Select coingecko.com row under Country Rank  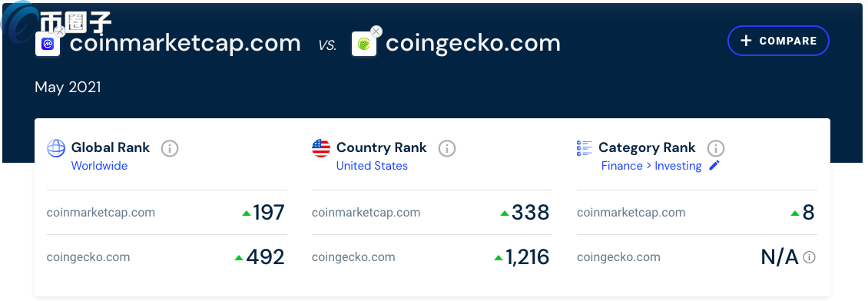pos(432,257)
